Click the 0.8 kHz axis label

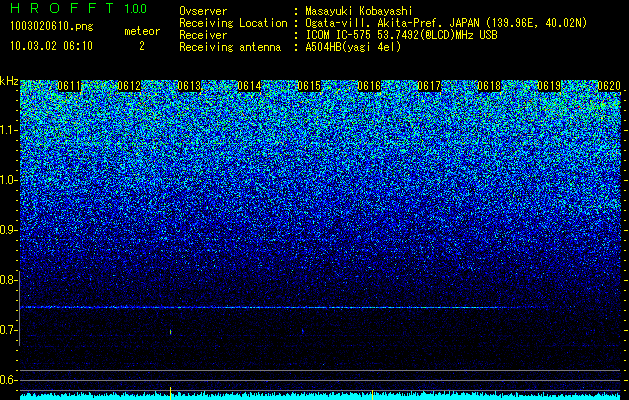[x=8, y=280]
